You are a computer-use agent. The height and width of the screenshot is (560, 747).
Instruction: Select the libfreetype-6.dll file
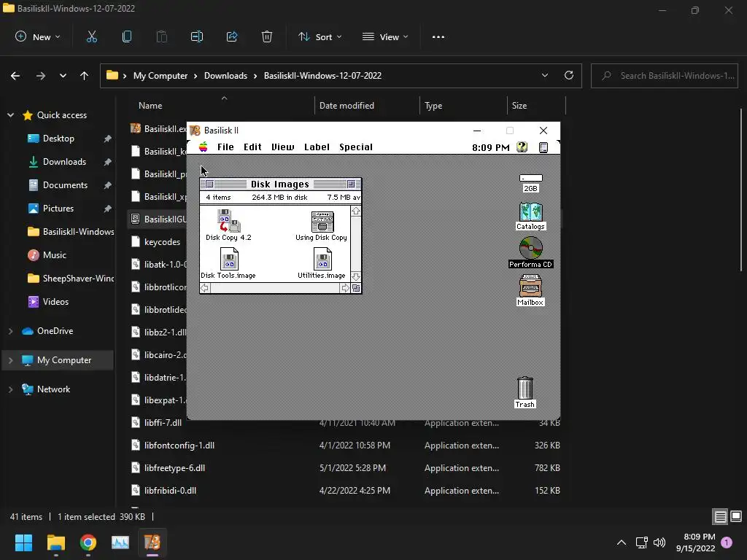[174, 468]
